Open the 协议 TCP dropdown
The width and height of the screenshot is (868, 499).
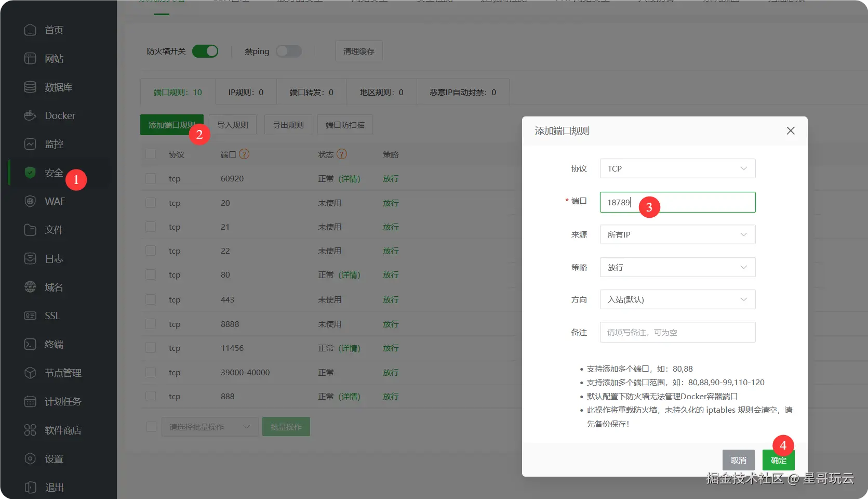tap(677, 168)
